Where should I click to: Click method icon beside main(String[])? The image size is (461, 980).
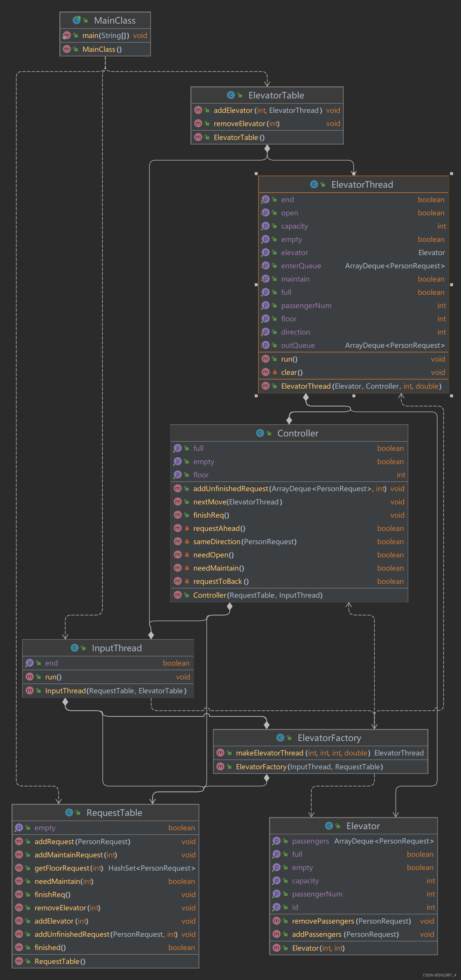(67, 35)
